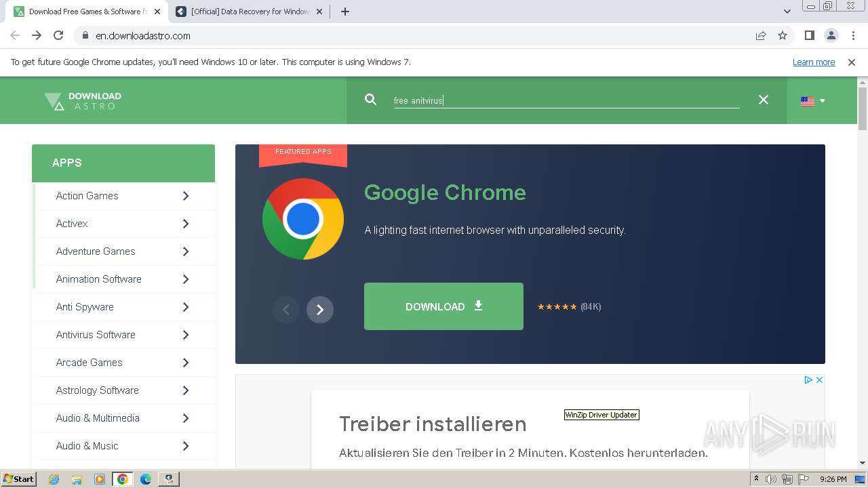868x488 pixels.
Task: Click the browser Forward button
Action: 37,35
